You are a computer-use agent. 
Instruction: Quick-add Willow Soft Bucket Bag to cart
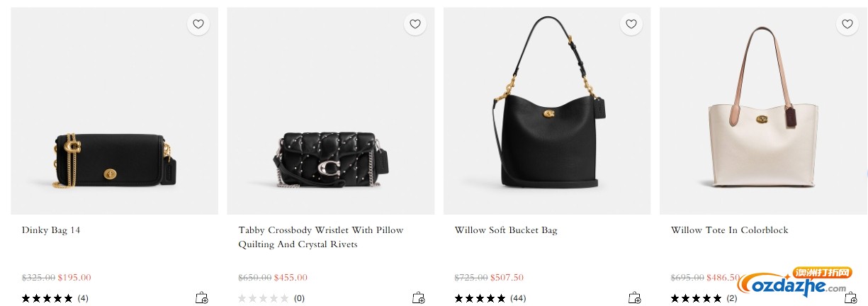tap(634, 298)
